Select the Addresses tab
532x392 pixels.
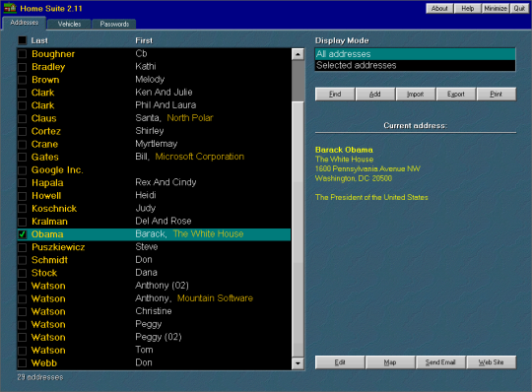[x=24, y=23]
